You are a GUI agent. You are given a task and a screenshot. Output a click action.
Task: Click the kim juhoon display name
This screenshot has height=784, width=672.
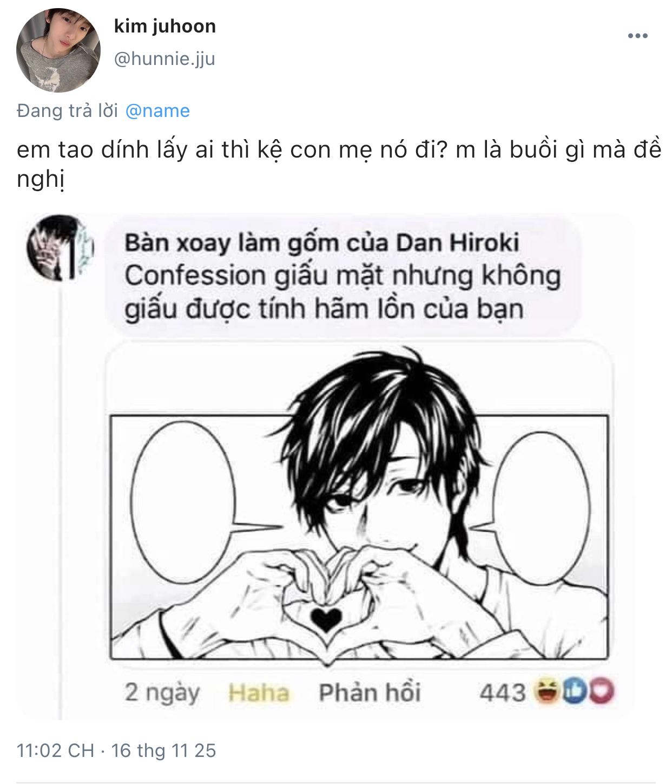point(165,26)
